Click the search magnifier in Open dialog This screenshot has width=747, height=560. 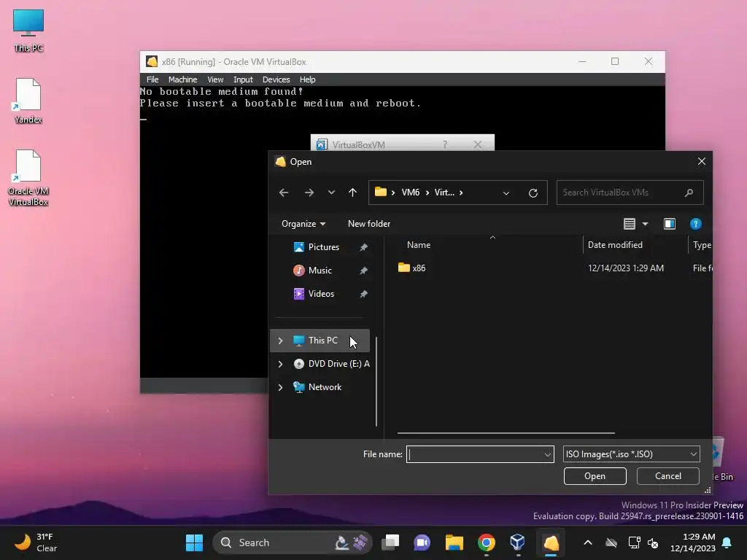[x=689, y=192]
